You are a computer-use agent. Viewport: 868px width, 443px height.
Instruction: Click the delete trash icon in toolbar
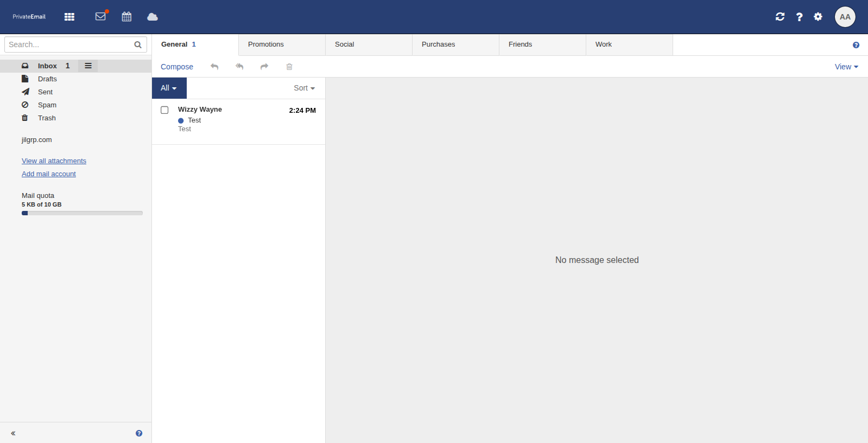289,67
